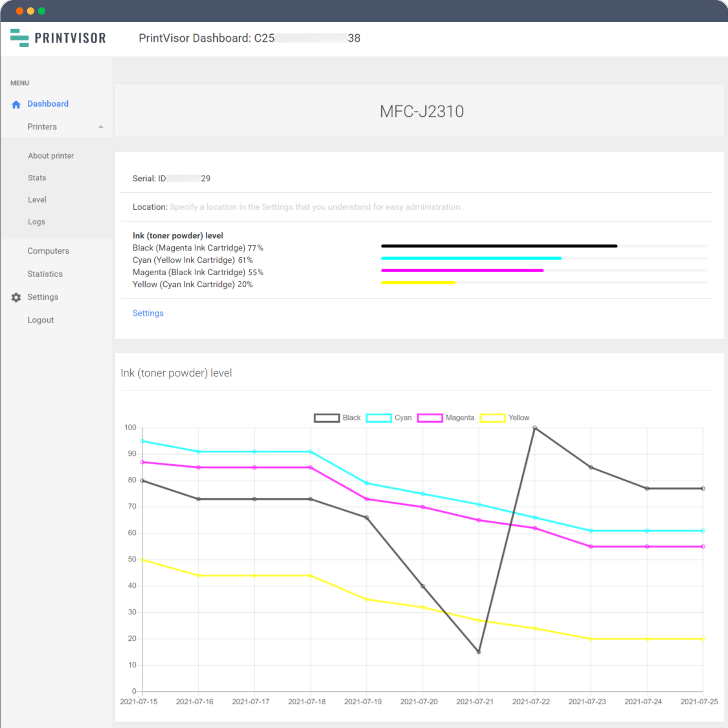Select Level in the sidebar
Screen dimensions: 728x728
pos(37,200)
